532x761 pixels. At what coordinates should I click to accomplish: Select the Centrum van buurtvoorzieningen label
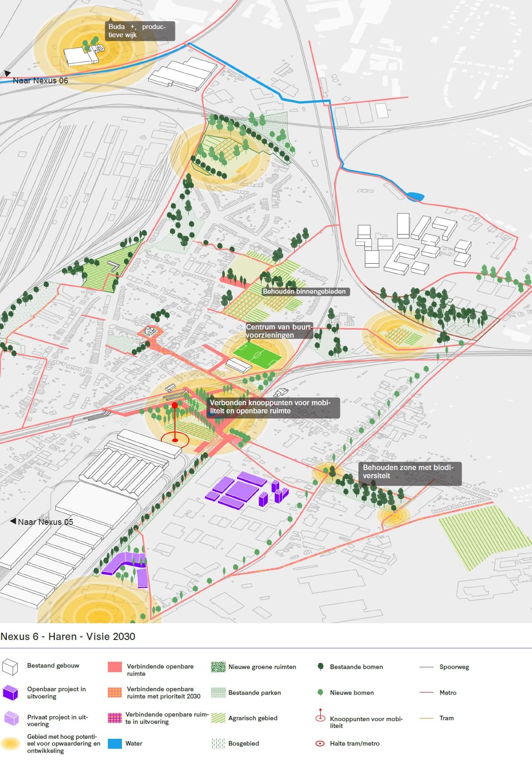[x=279, y=331]
